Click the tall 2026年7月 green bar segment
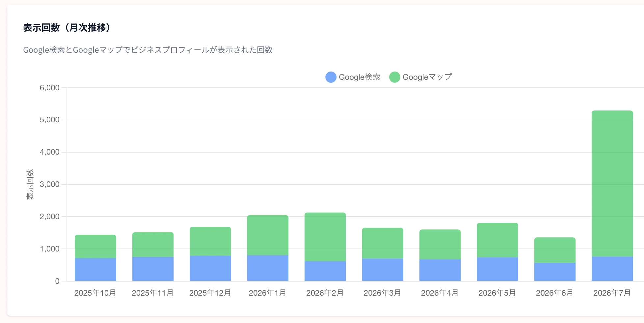This screenshot has width=644, height=323. point(612,184)
